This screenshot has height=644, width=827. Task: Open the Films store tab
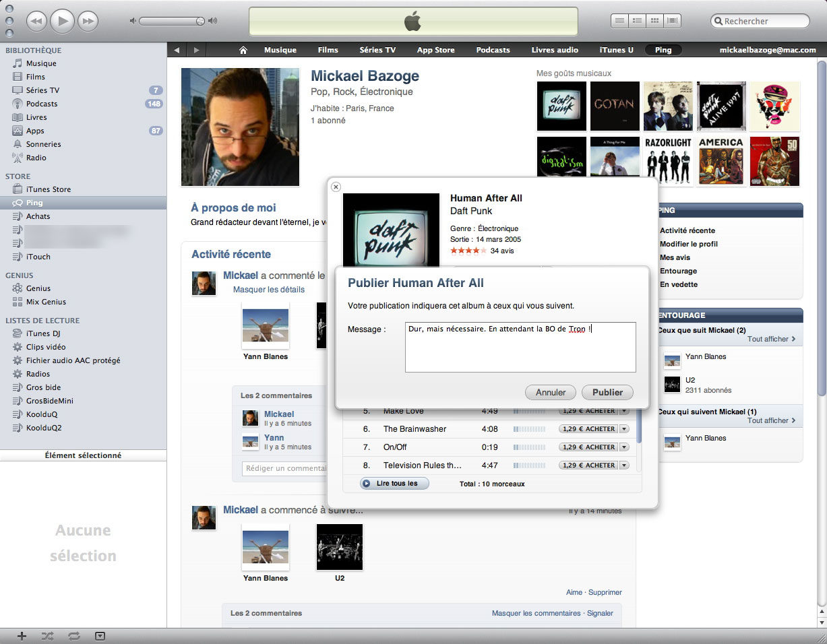(x=328, y=50)
